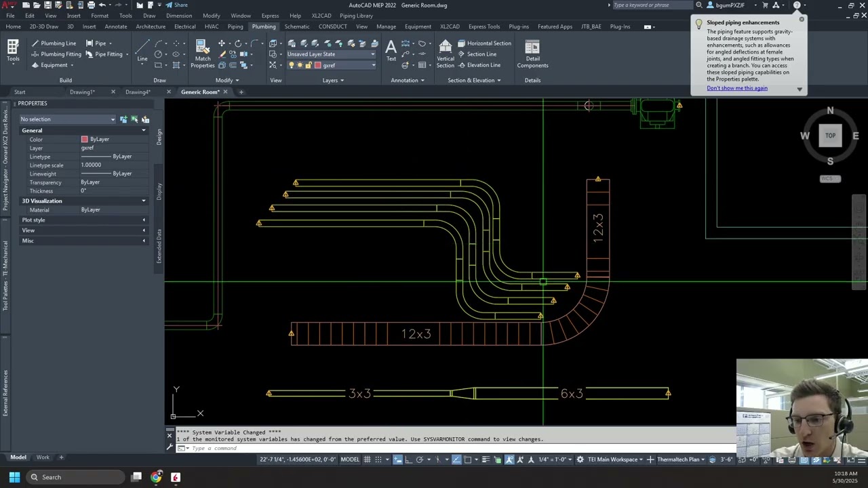The image size is (868, 488).
Task: Open the Drawing4 document tab
Action: point(138,92)
